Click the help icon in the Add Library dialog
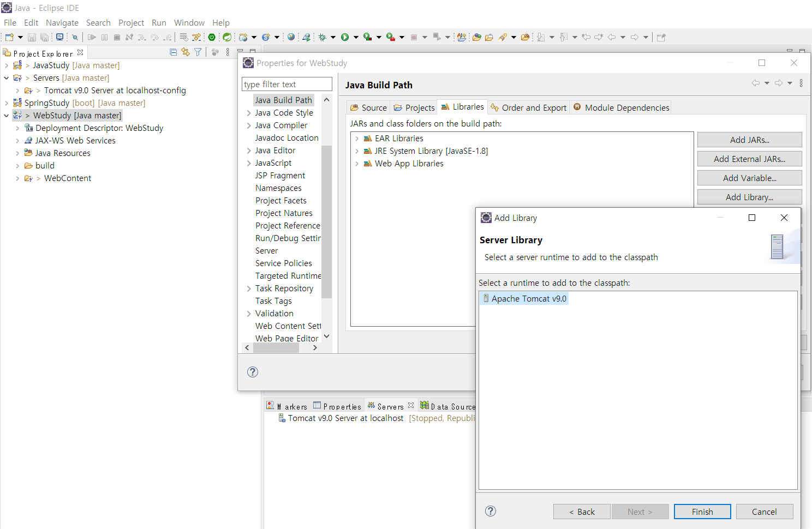The width and height of the screenshot is (812, 529). pos(491,511)
